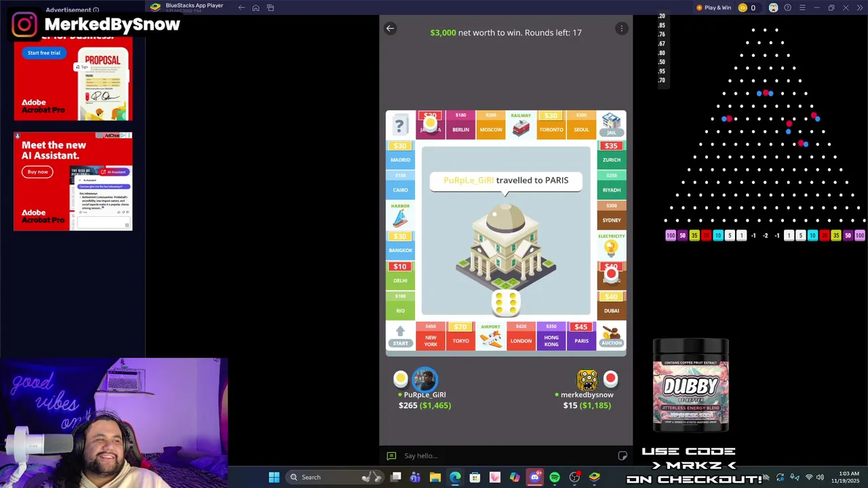Open the chat sticker icon
868x488 pixels.
click(x=623, y=455)
